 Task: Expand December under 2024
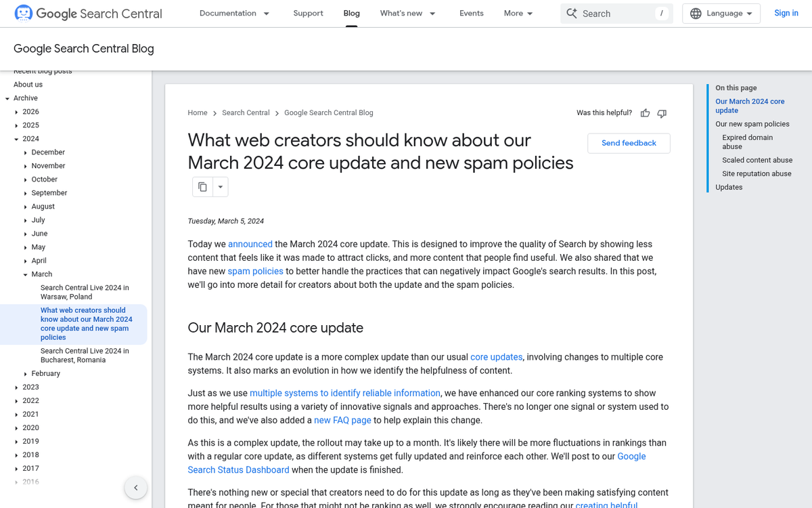(26, 152)
